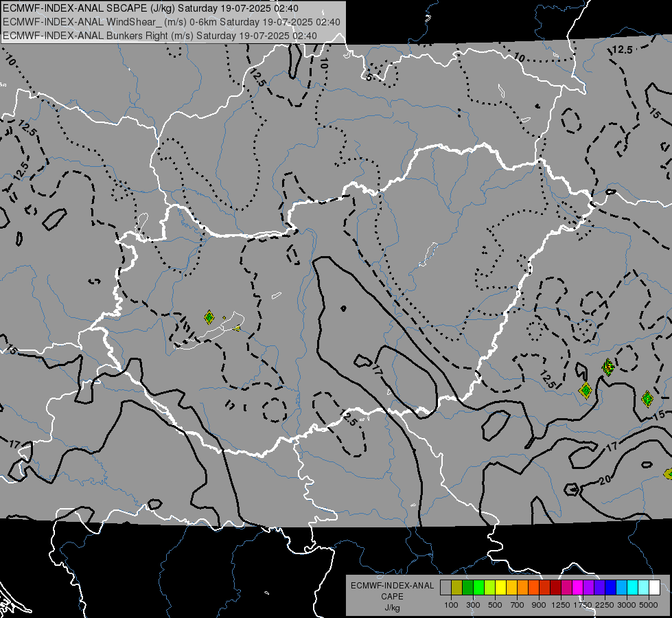Select the dark green legend swatch

467,587
